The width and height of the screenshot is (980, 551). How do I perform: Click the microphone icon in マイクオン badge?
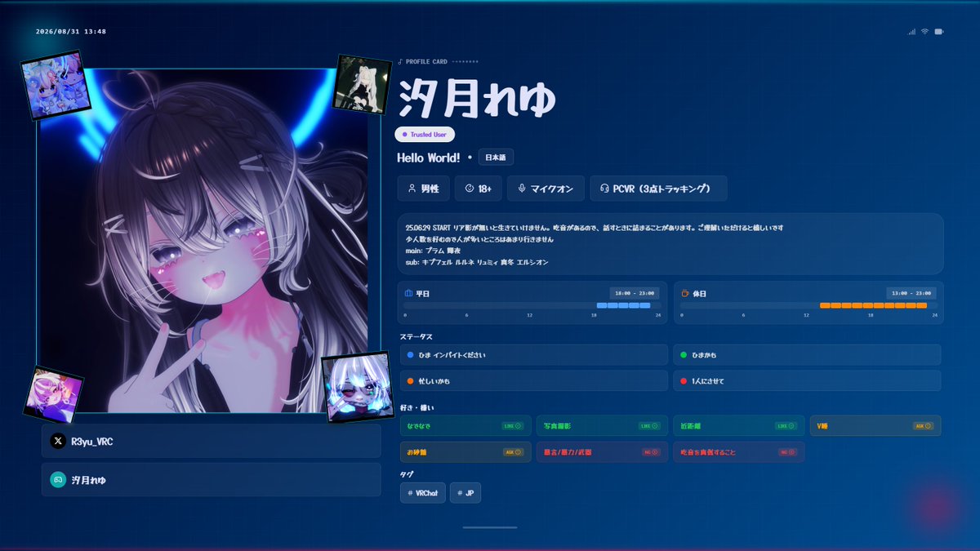pos(521,189)
